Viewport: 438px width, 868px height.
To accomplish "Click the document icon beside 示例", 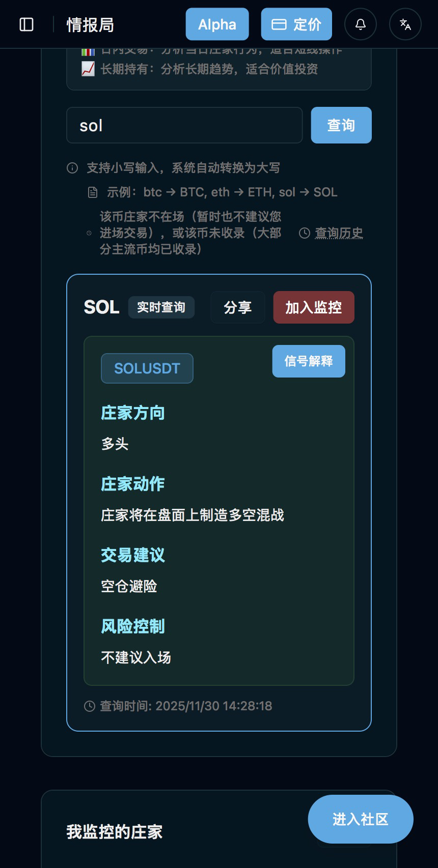I will tap(93, 192).
